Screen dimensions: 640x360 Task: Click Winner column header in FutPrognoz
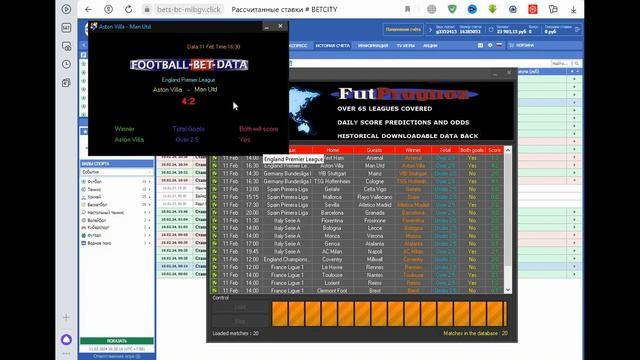[413, 150]
